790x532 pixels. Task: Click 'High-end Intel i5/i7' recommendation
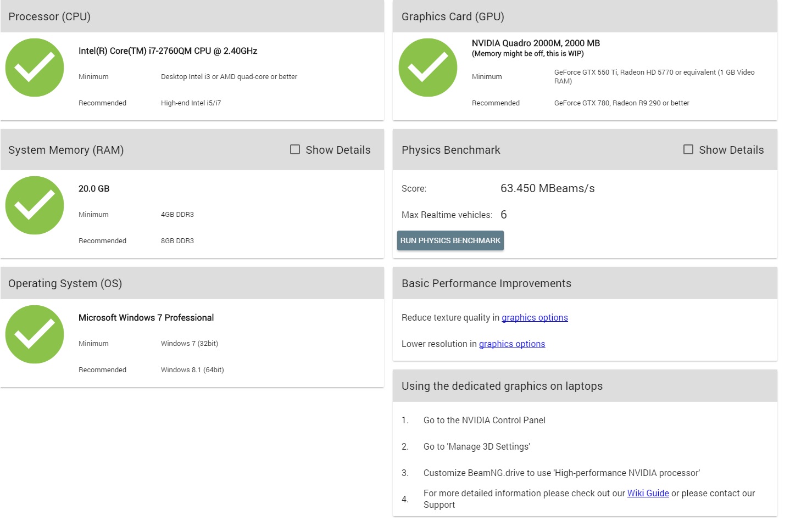coord(191,103)
